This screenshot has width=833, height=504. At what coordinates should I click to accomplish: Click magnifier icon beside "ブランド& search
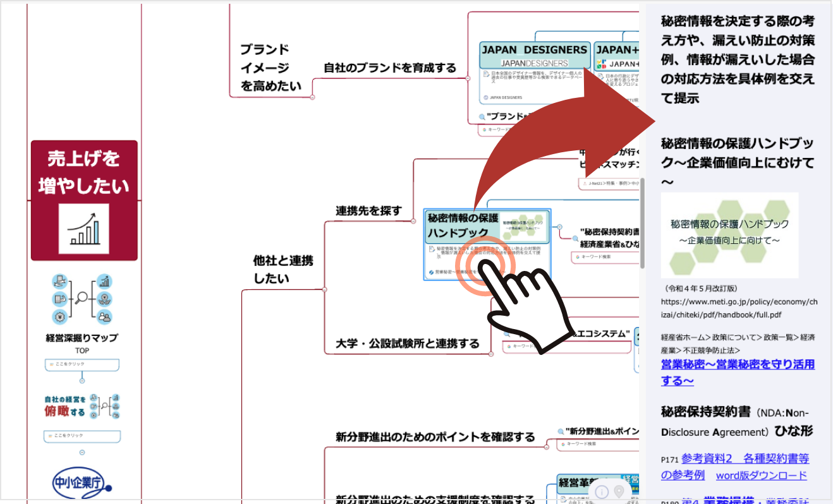click(482, 117)
